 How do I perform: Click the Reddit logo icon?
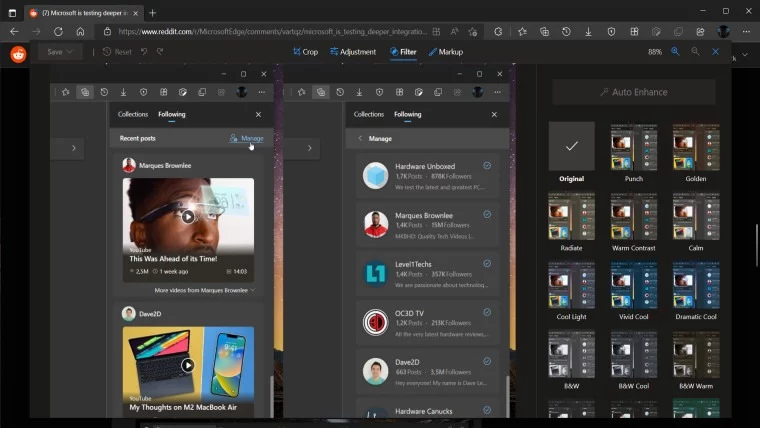point(18,54)
